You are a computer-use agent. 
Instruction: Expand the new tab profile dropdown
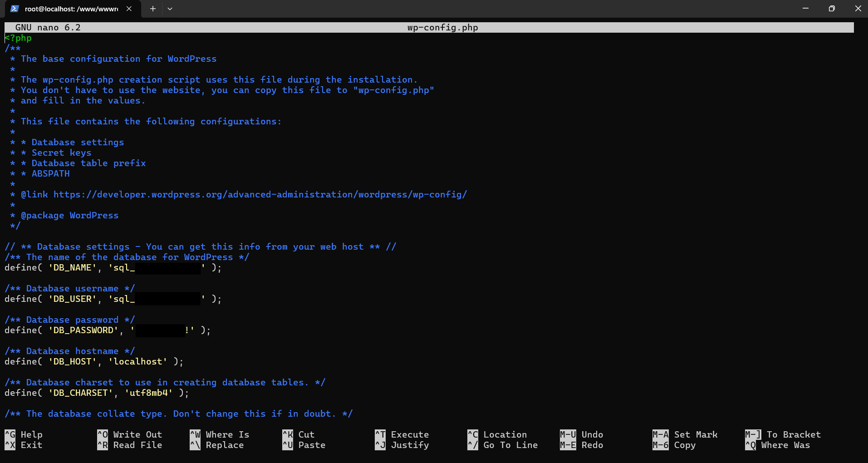(x=170, y=9)
